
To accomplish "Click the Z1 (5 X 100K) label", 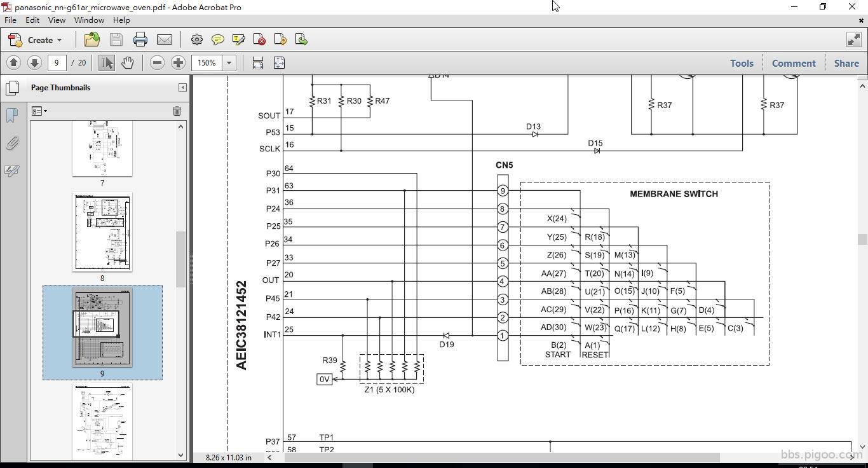I will pos(389,390).
